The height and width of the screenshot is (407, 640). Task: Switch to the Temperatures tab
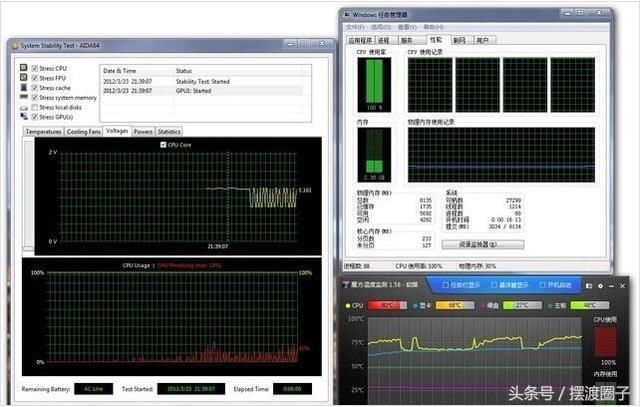click(x=43, y=131)
